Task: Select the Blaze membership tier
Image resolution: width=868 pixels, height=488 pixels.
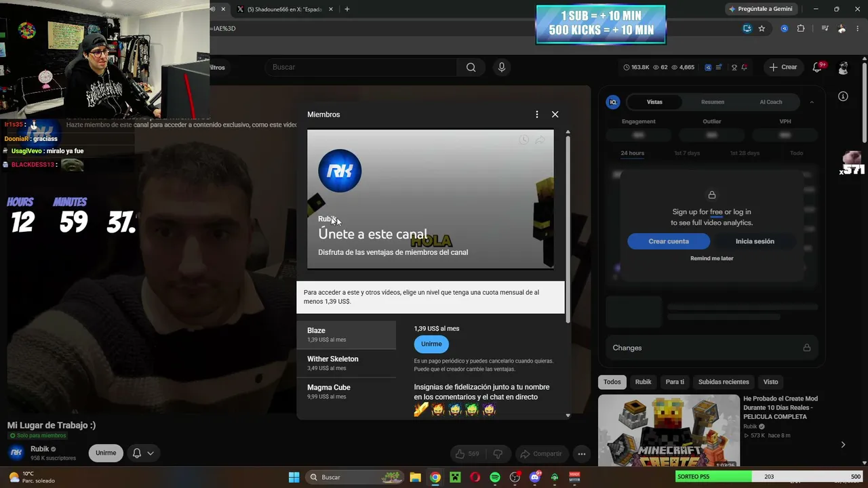Action: point(347,335)
